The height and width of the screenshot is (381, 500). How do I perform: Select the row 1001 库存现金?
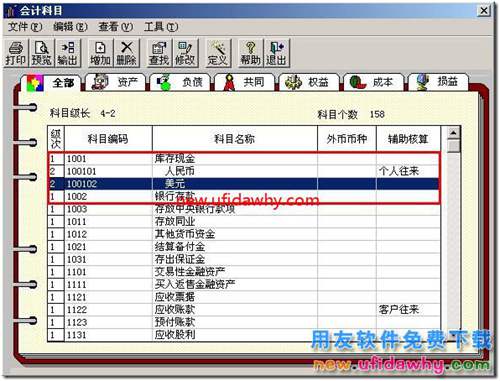tap(244, 159)
